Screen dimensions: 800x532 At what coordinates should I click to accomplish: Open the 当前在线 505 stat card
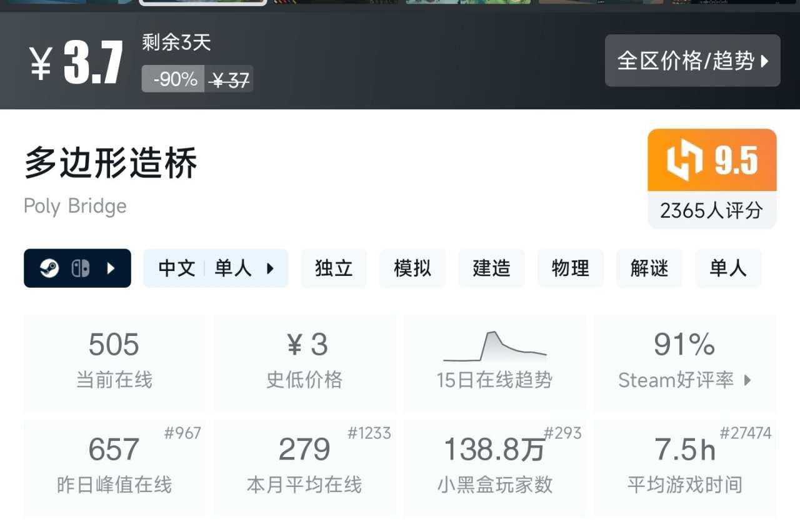(114, 363)
